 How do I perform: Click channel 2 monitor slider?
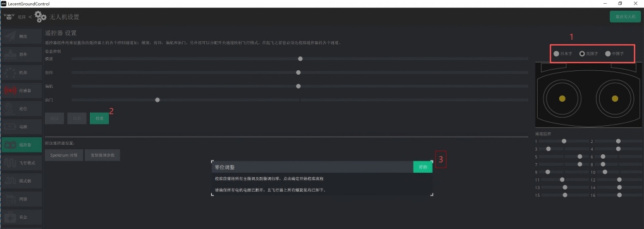[x=618, y=141]
